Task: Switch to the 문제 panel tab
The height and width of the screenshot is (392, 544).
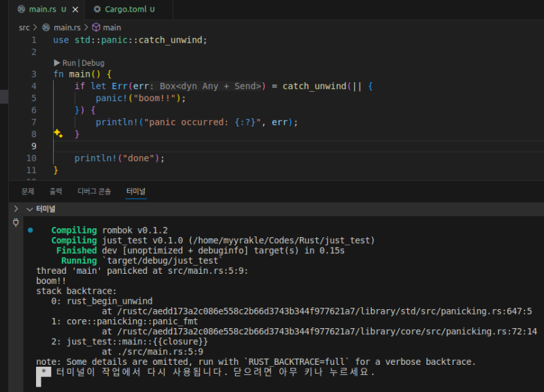Action: point(28,192)
